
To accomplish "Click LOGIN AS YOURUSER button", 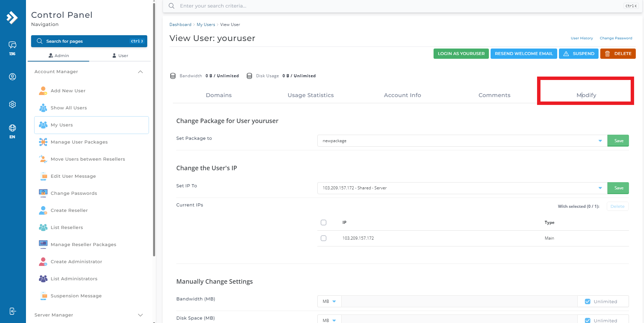I will (461, 54).
